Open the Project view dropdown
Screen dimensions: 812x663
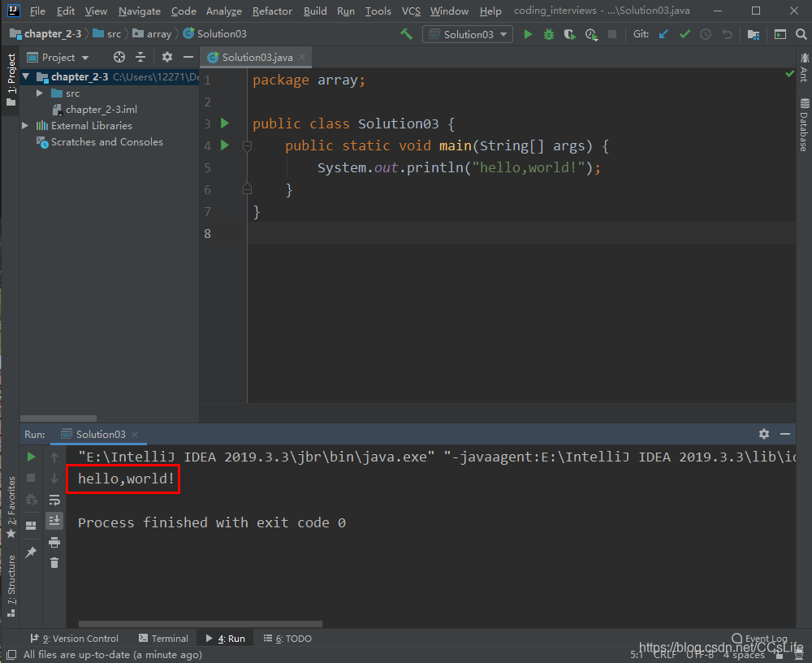tap(58, 57)
